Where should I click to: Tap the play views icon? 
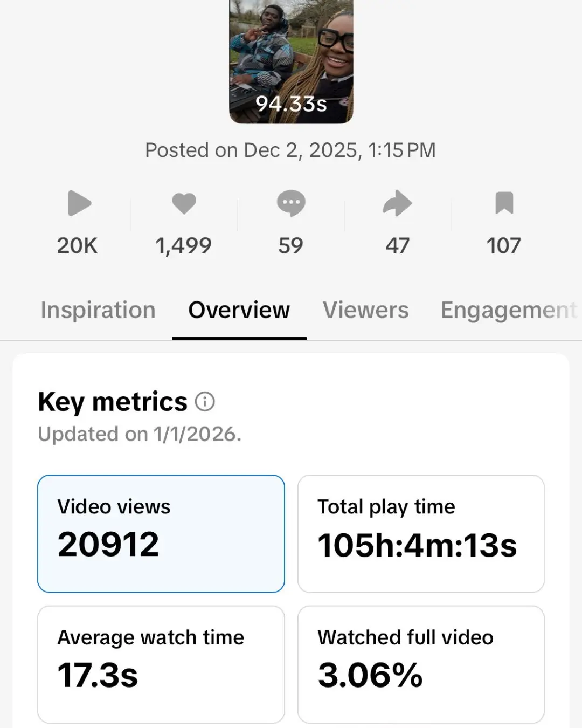(79, 203)
